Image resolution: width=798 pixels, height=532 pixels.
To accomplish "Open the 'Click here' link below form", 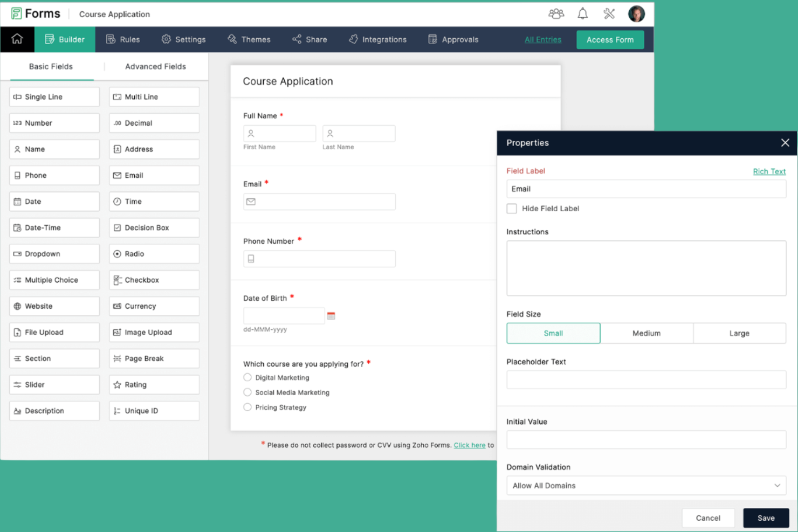I will (470, 445).
